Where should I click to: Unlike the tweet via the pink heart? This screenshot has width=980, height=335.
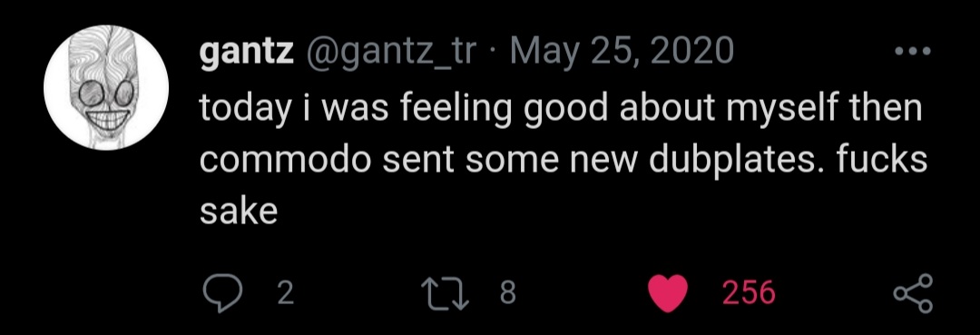click(668, 294)
